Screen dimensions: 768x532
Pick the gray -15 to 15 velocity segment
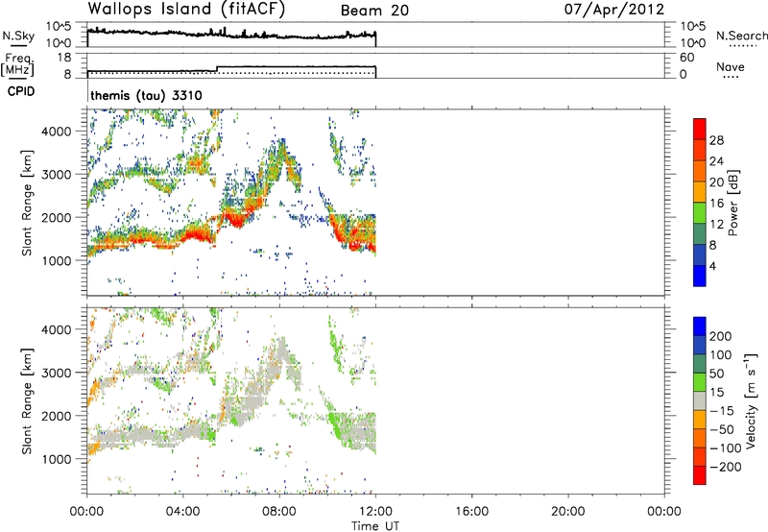pyautogui.click(x=700, y=400)
